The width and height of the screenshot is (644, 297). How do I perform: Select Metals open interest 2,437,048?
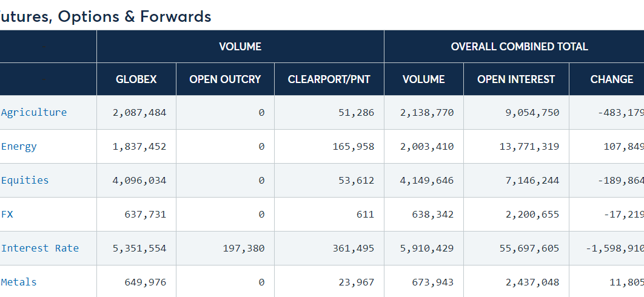click(532, 282)
